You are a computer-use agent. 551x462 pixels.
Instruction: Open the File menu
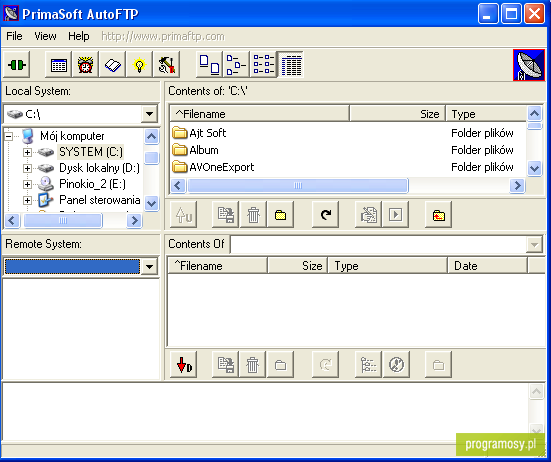(x=14, y=36)
